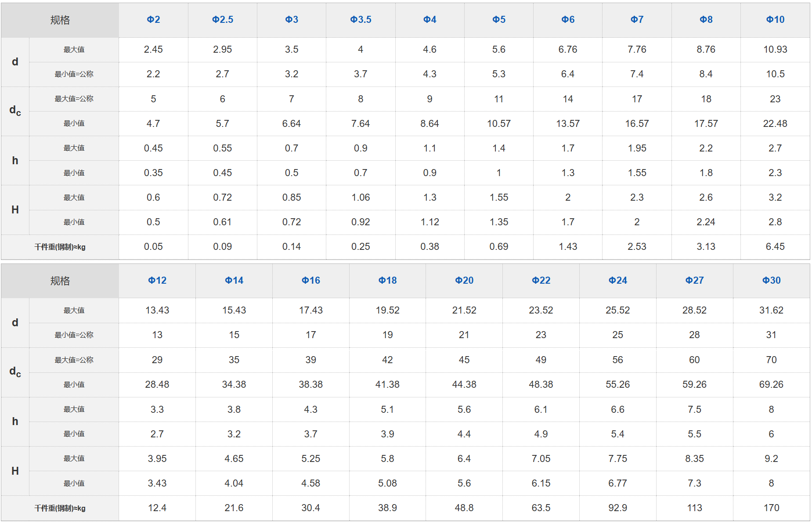Select the 16.57 cell under Φ7
812x523 pixels.
pos(637,124)
